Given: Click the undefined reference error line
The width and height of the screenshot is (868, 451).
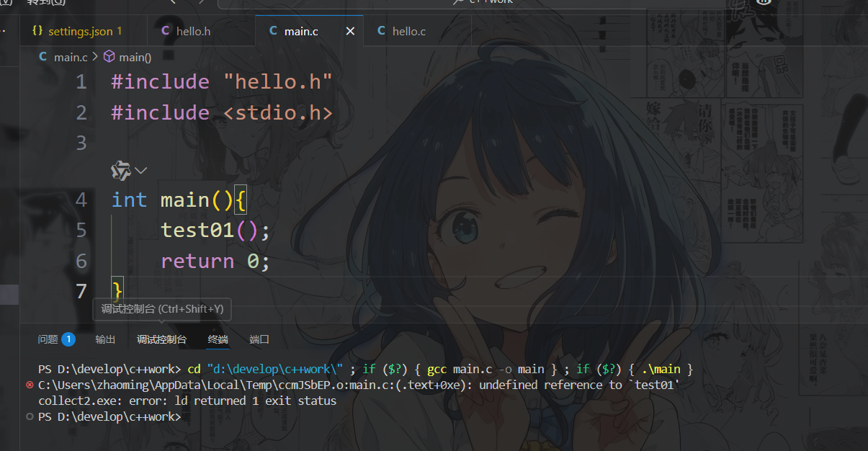Looking at the screenshot, I should pos(359,385).
